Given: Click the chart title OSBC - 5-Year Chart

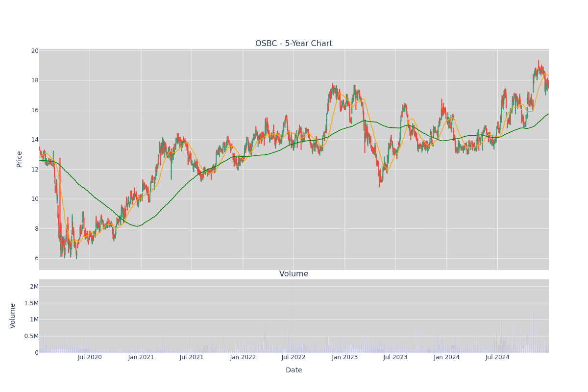Looking at the screenshot, I should tap(294, 44).
